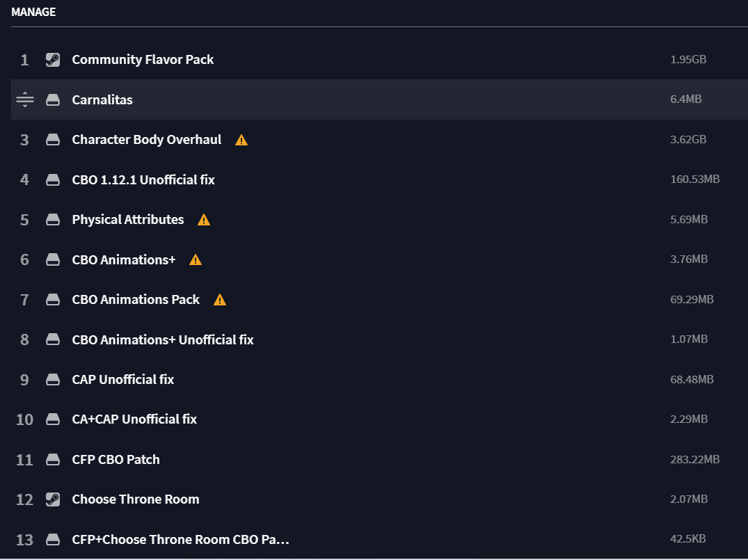
Task: Click the Steam icon beside Choose Throne Room
Action: pyautogui.click(x=52, y=499)
